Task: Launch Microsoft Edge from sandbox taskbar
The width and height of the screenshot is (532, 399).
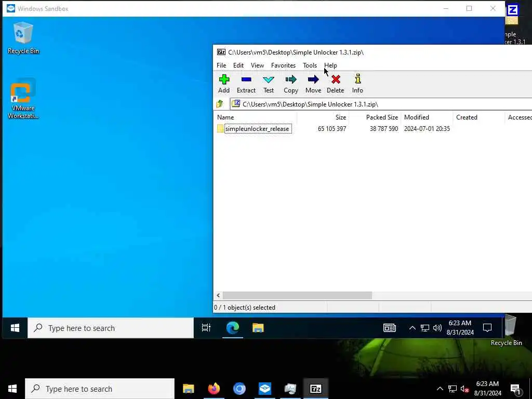Action: tap(233, 328)
